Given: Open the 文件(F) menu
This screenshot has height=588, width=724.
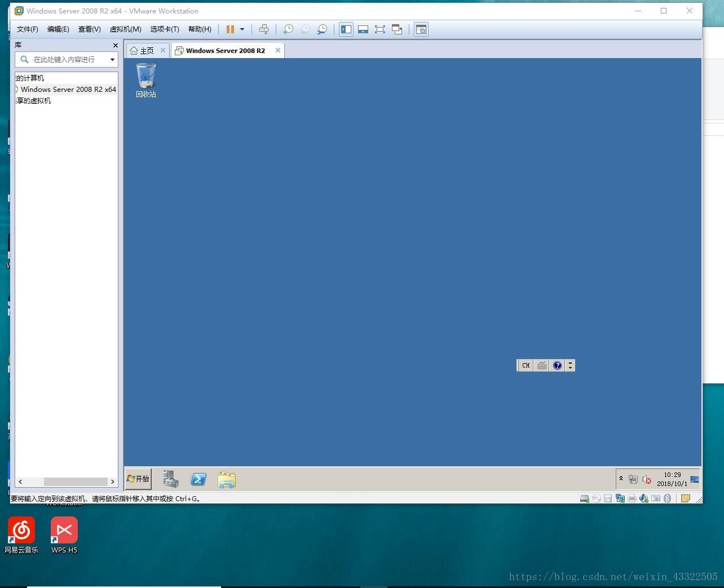Looking at the screenshot, I should click(28, 29).
